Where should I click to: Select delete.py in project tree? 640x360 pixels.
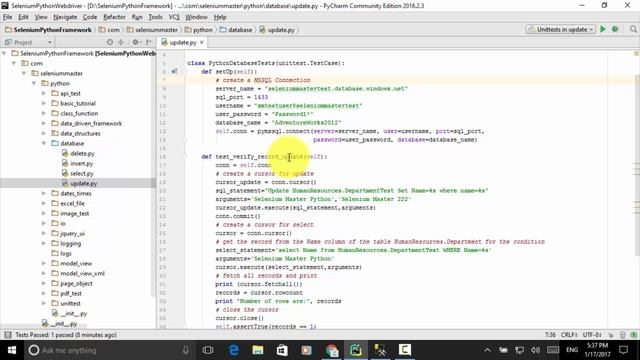pos(82,153)
